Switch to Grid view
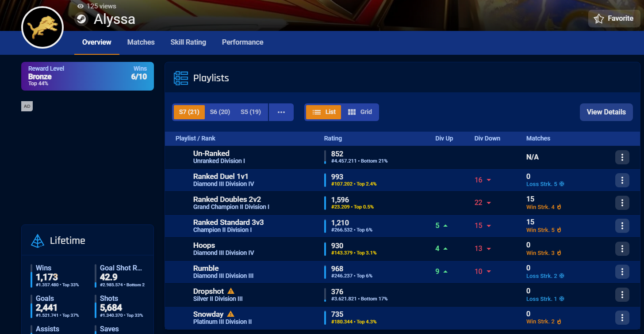 pyautogui.click(x=360, y=112)
